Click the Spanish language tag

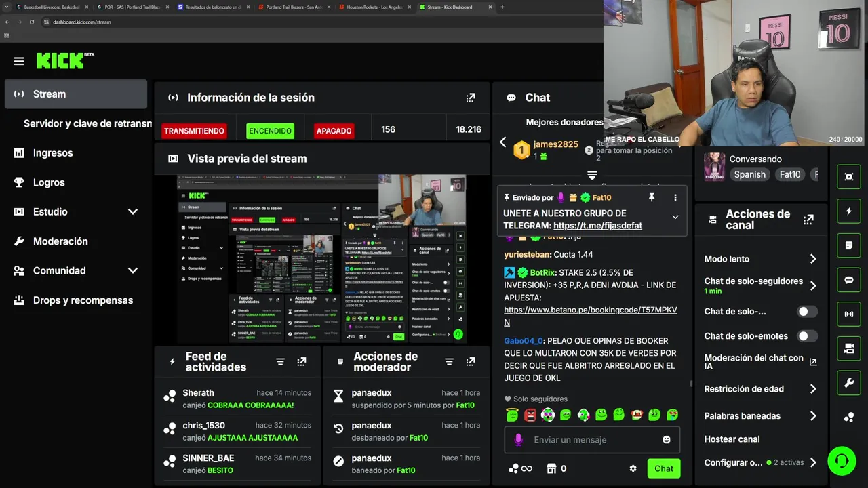click(x=750, y=174)
